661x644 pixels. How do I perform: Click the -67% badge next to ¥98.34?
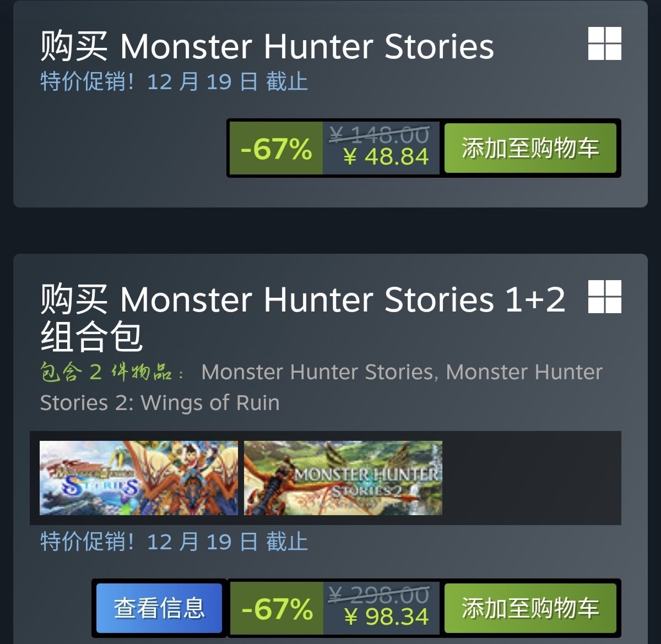pyautogui.click(x=276, y=609)
